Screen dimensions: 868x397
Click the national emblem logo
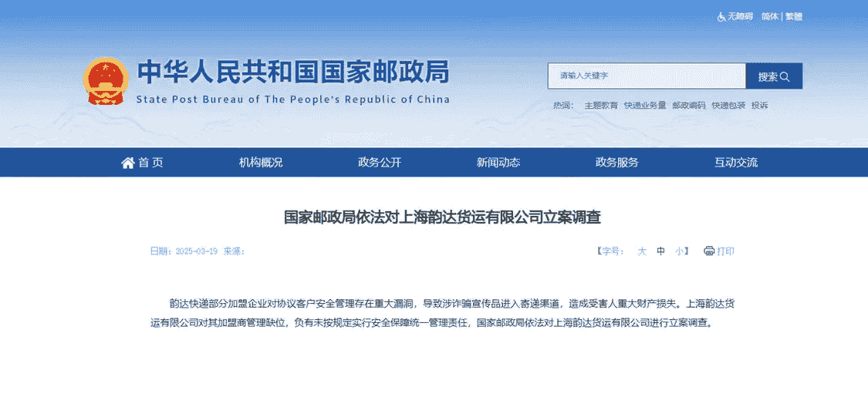point(104,81)
